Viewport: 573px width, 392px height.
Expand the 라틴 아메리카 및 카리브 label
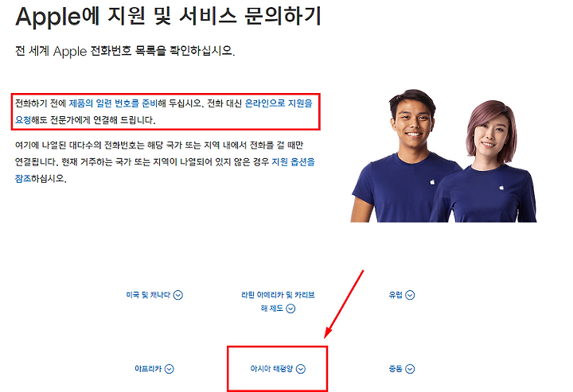click(278, 295)
